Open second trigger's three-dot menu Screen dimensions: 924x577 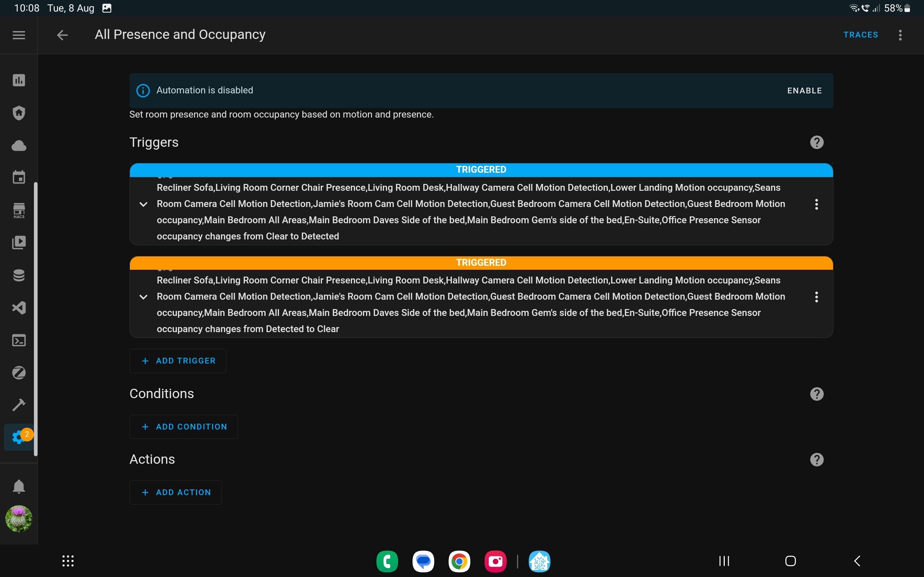pos(816,297)
